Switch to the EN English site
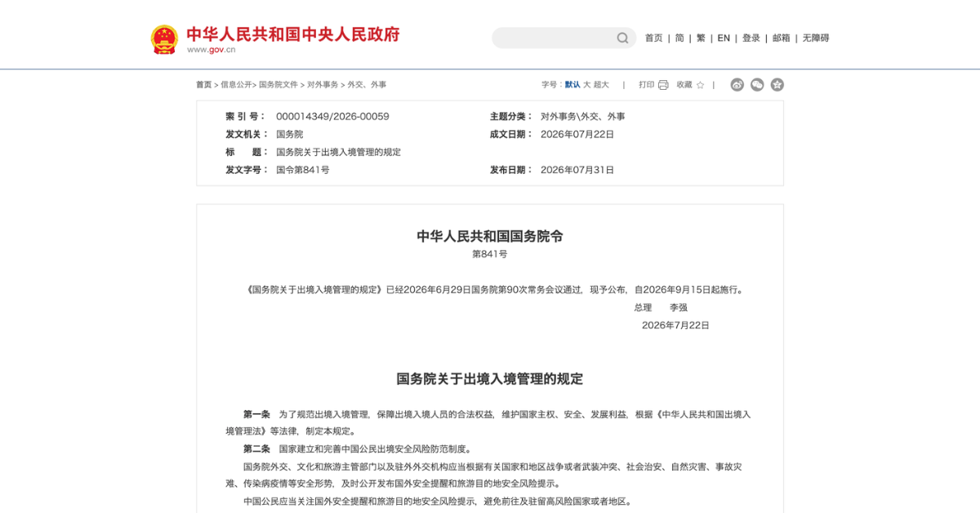The height and width of the screenshot is (513, 980). tap(724, 38)
